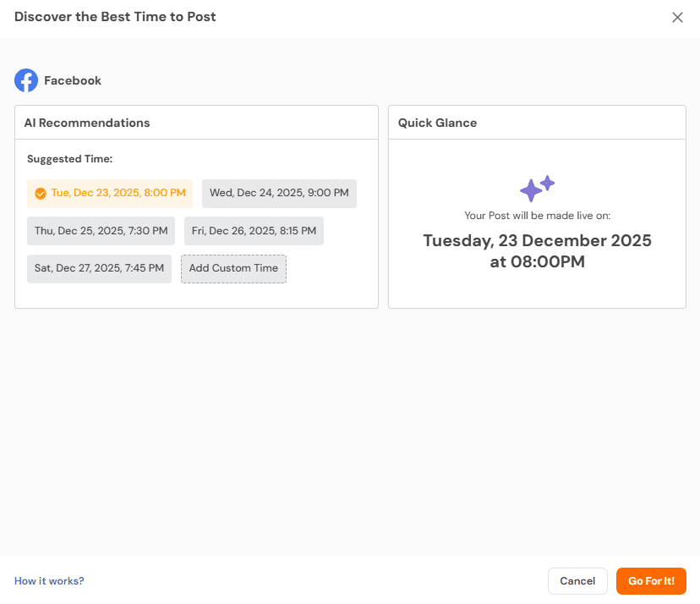Select the Wed, Dec 24, 2025, 9:00 PM slot
The image size is (700, 604).
pos(279,193)
